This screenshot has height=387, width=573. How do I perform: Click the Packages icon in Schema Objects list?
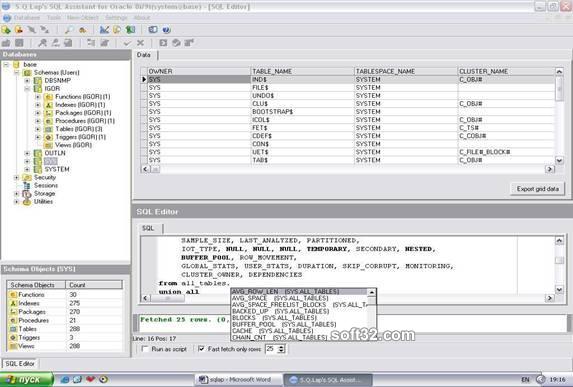(x=13, y=312)
